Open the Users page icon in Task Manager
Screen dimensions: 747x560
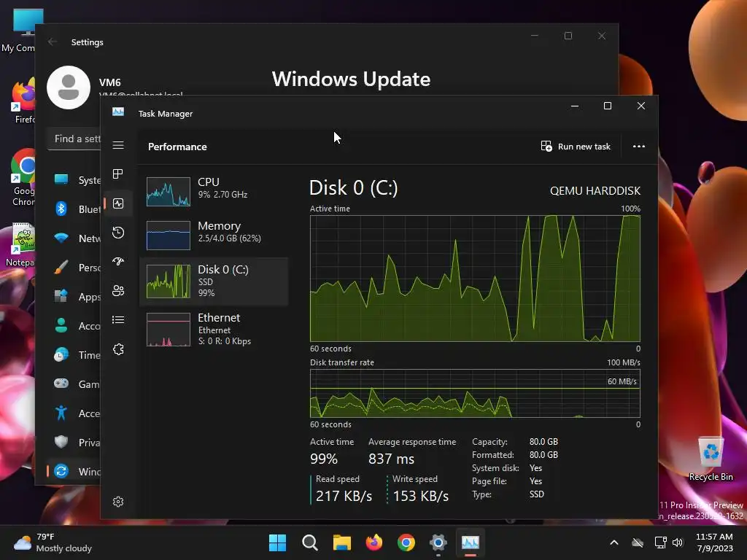tap(118, 290)
